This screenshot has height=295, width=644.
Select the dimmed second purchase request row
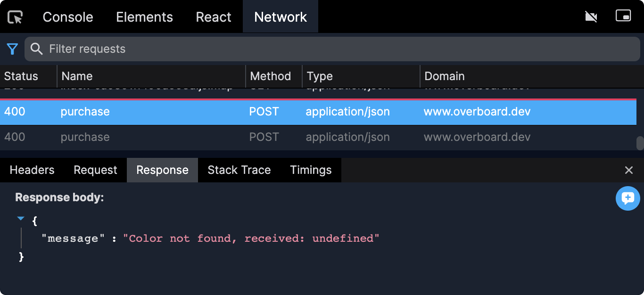tap(283, 137)
